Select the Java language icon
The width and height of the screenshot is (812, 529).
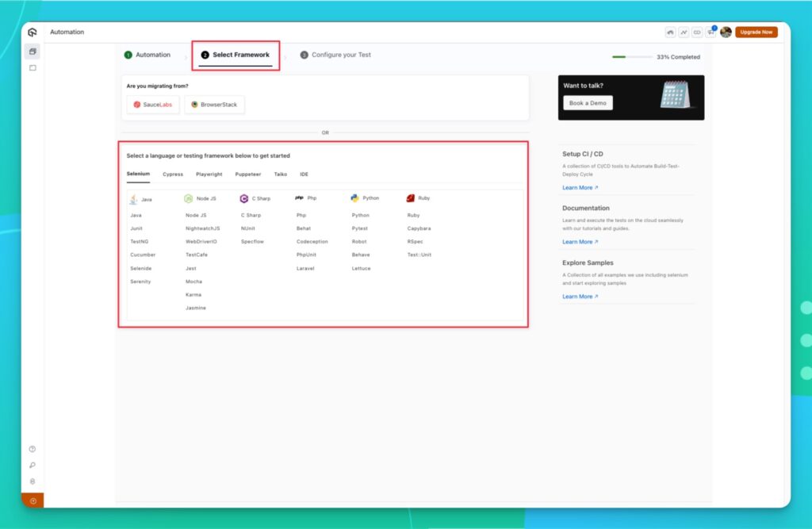(134, 198)
